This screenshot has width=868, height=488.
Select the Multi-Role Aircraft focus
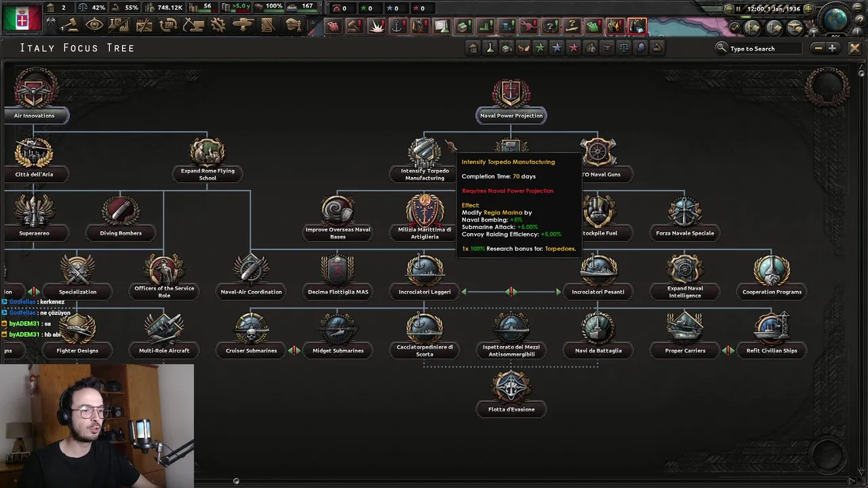pyautogui.click(x=164, y=337)
